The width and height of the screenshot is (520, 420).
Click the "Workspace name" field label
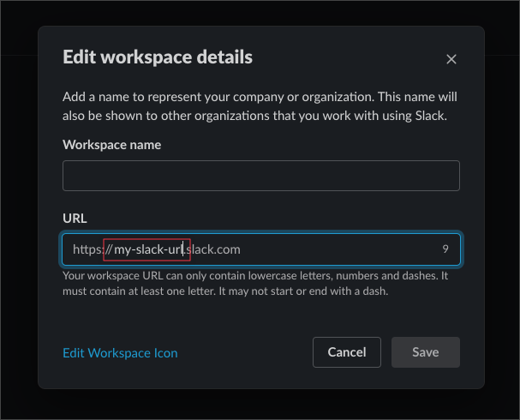(x=111, y=145)
